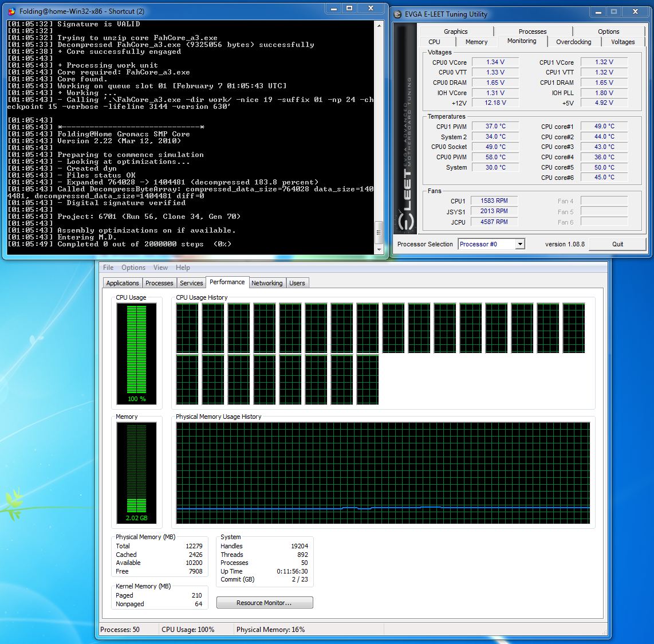This screenshot has height=644, width=654.
Task: Switch to the Users tab
Action: tap(297, 283)
